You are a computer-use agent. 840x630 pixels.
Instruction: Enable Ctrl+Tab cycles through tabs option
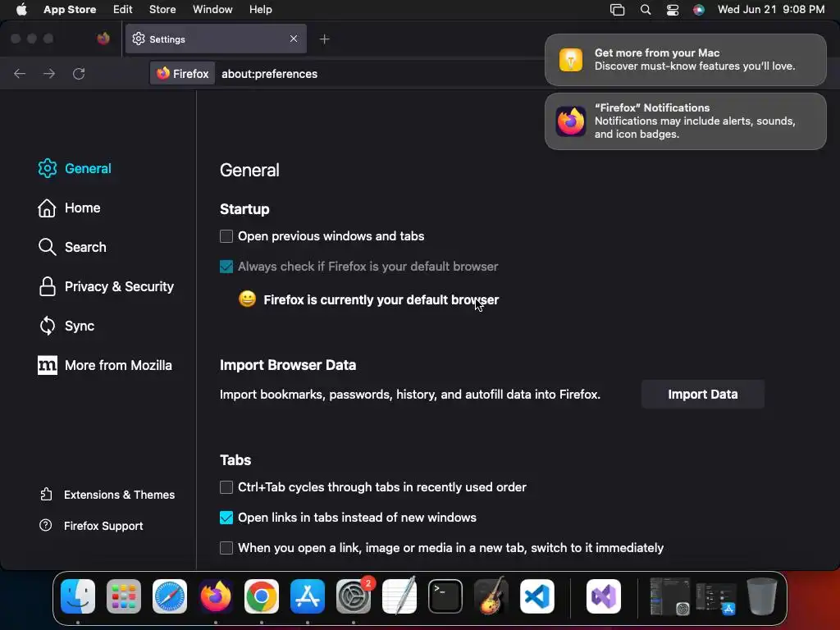click(226, 487)
